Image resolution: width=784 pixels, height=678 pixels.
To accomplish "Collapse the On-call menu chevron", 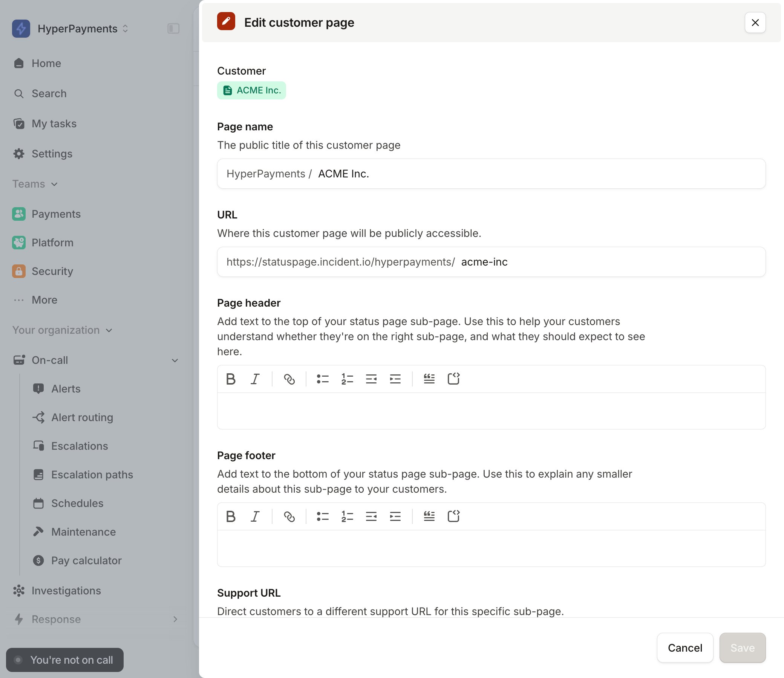I will 175,360.
